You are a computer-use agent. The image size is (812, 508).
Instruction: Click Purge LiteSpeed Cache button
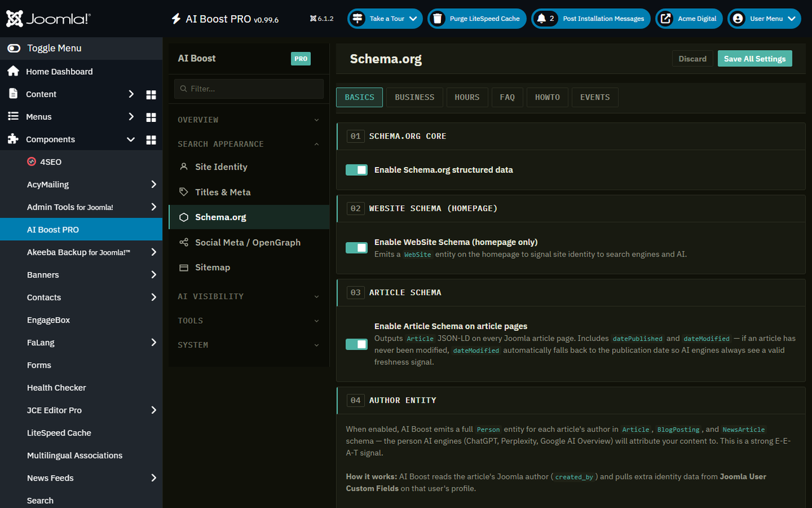(478, 18)
